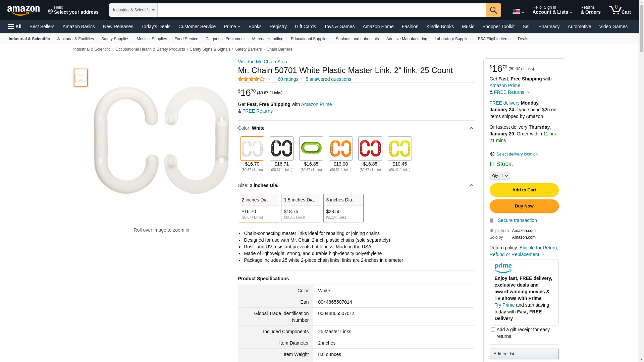Image resolution: width=644 pixels, height=362 pixels.
Task: Click the US flag language selector
Action: [518, 12]
